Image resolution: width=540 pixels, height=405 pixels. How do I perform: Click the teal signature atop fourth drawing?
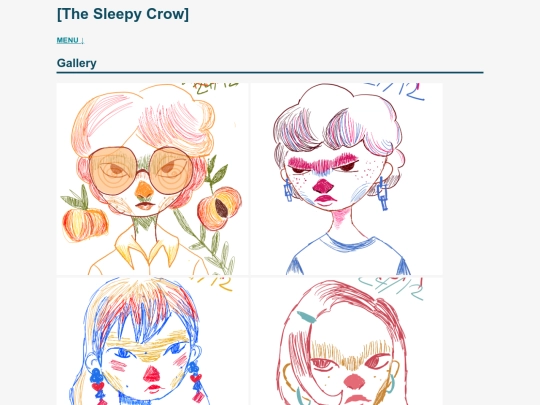[391, 288]
